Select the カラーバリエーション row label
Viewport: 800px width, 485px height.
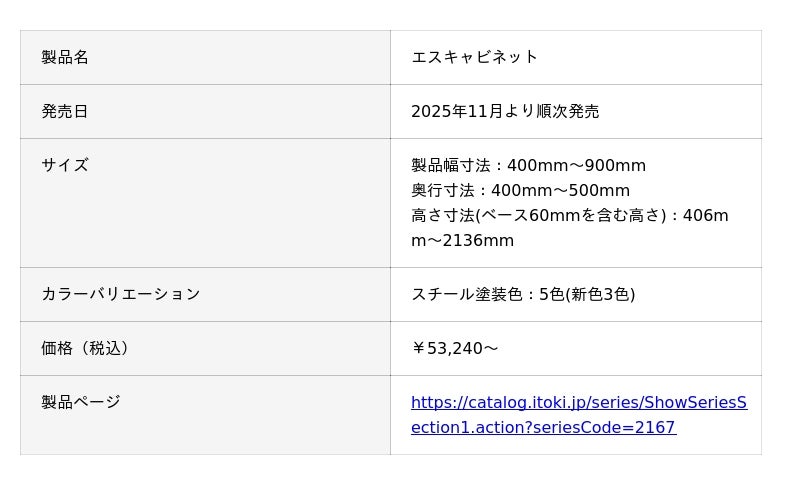pyautogui.click(x=121, y=294)
